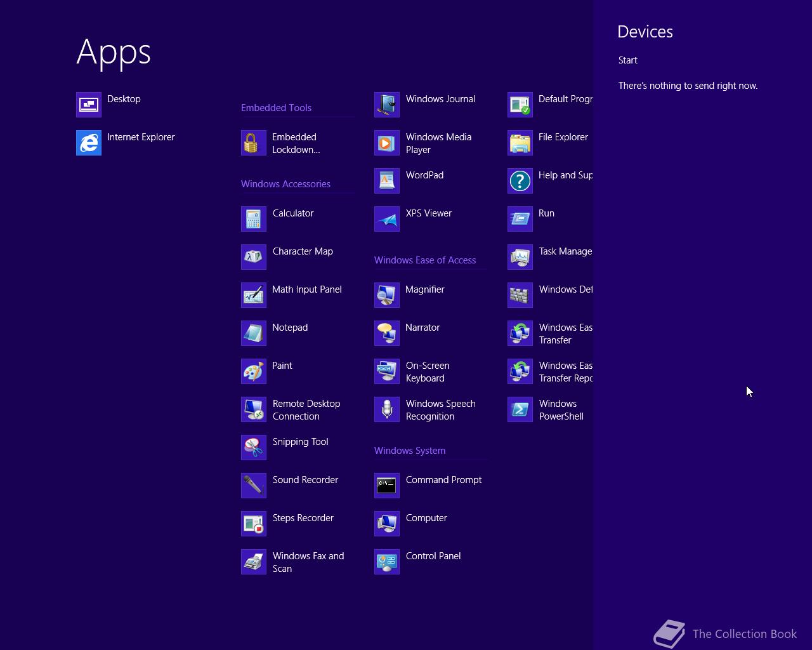This screenshot has width=812, height=650.
Task: Open the XPS Viewer icon
Action: (x=387, y=219)
